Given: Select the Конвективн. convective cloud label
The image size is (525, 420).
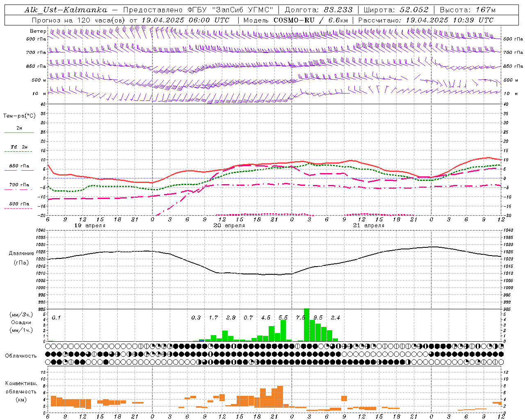Looking at the screenshot, I should [x=21, y=383].
